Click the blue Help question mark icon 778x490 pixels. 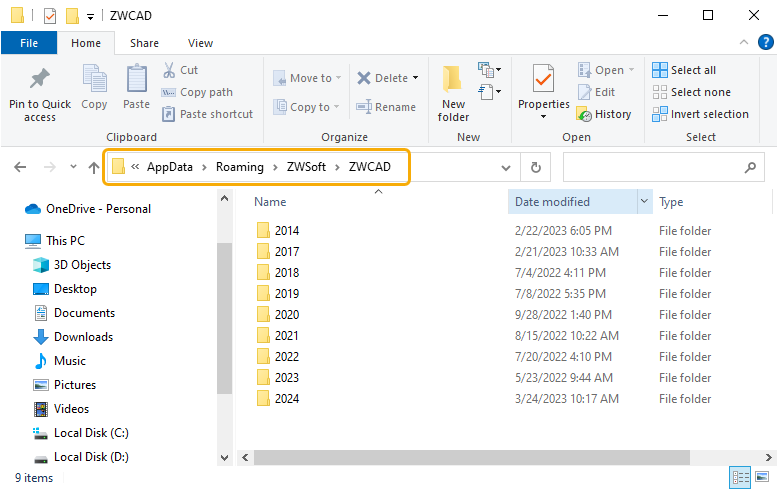(x=766, y=43)
